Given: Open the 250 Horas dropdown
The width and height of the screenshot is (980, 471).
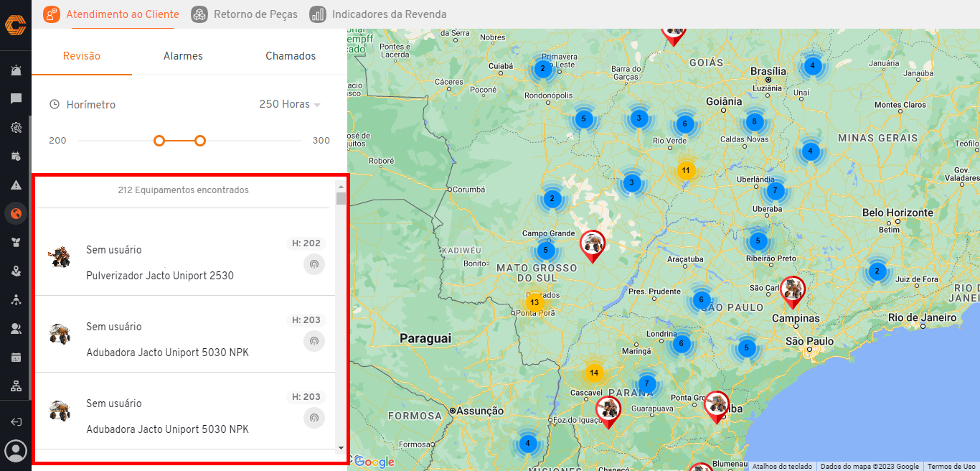Looking at the screenshot, I should click(x=289, y=104).
